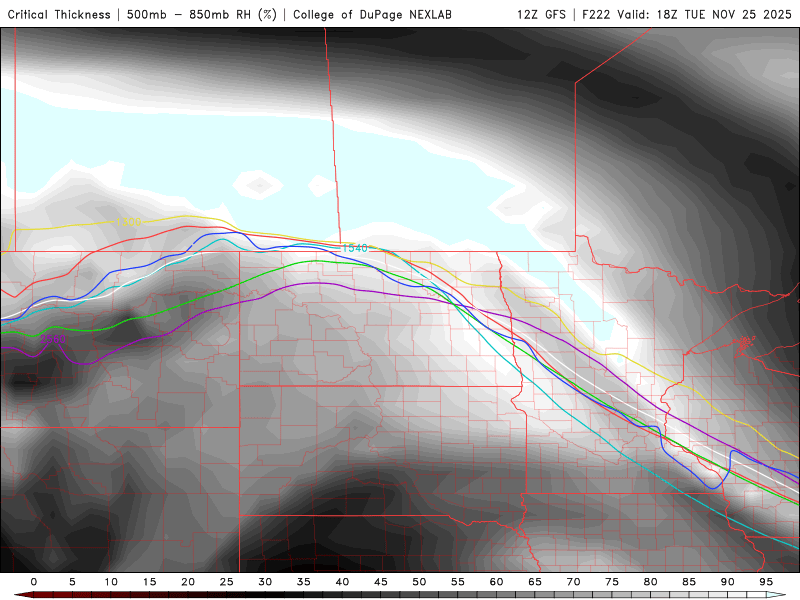
Task: Click the colorbar tick label "65"
Action: (535, 582)
